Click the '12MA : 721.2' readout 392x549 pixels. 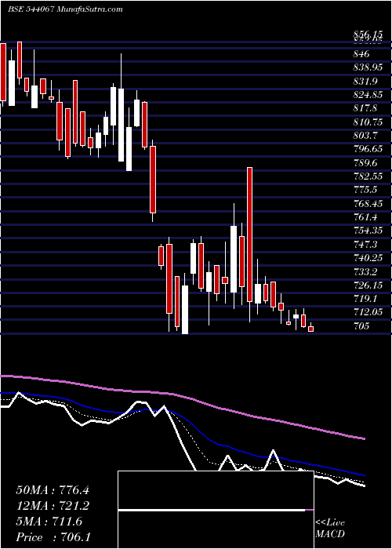pyautogui.click(x=53, y=506)
